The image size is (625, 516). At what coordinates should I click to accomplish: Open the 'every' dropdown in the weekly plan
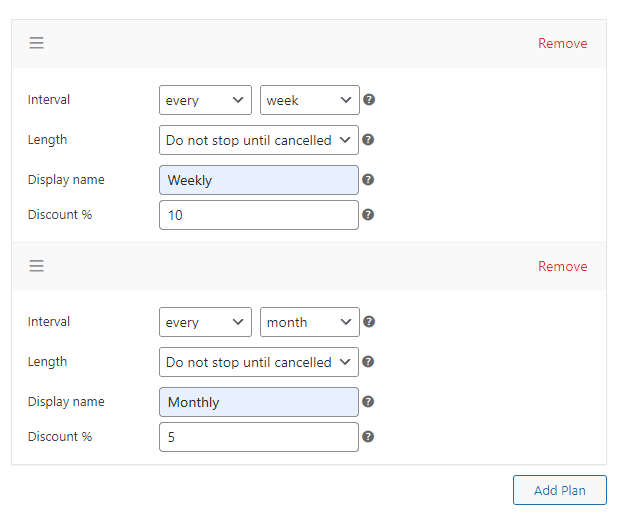pyautogui.click(x=205, y=100)
